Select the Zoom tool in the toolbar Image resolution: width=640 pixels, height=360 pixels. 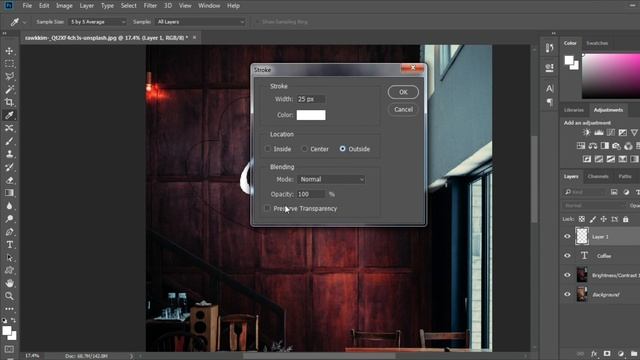click(9, 296)
